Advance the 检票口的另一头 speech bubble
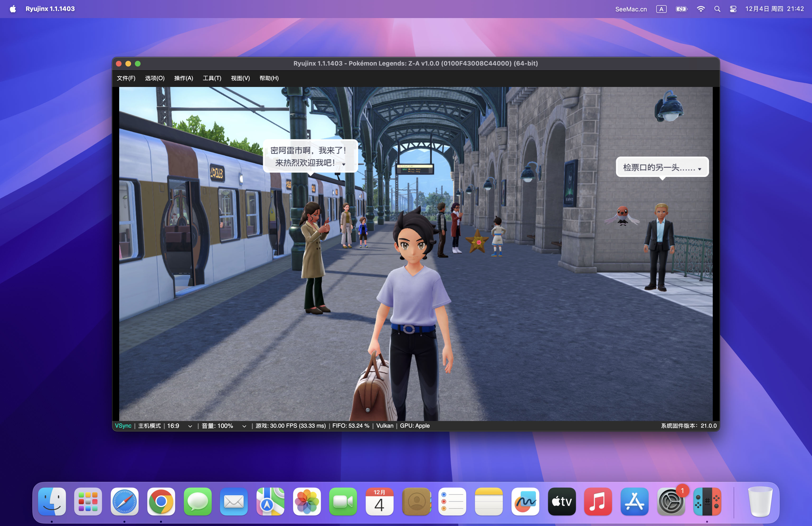This screenshot has height=526, width=812. 662,167
